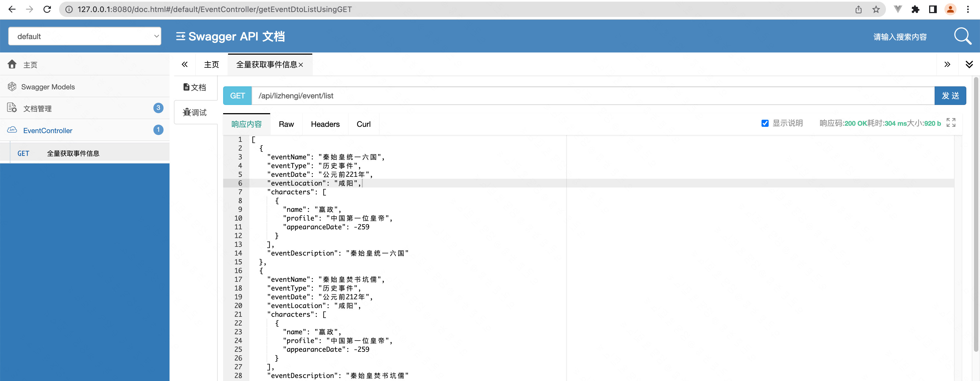
Task: Expand the 文档管理 menu
Action: click(x=85, y=108)
